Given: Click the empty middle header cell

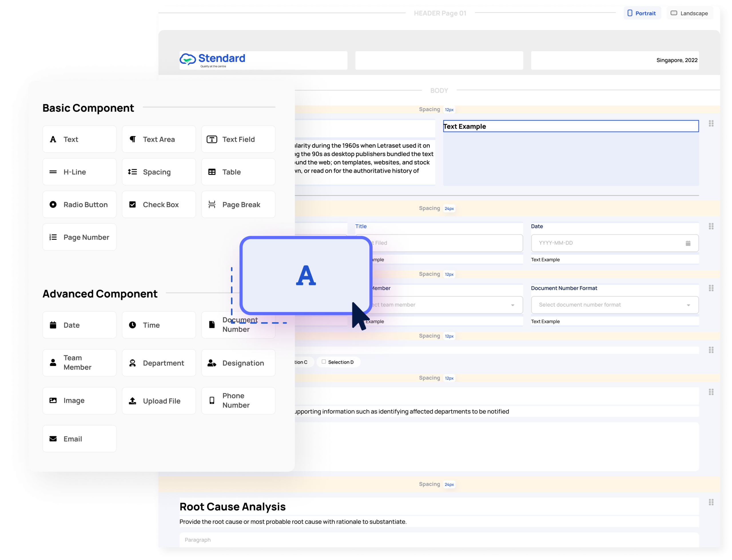Looking at the screenshot, I should pyautogui.click(x=439, y=60).
